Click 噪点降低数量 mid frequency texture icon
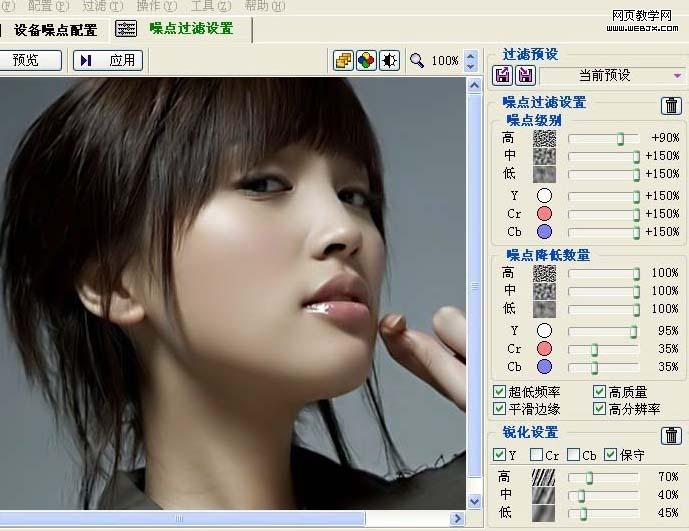The height and width of the screenshot is (531, 689). 544,291
